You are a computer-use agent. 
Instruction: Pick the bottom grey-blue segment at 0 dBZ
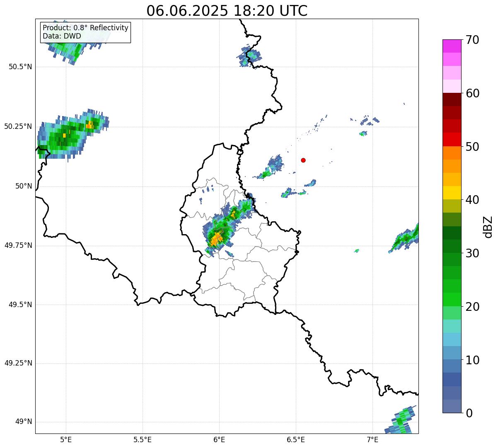pos(452,406)
